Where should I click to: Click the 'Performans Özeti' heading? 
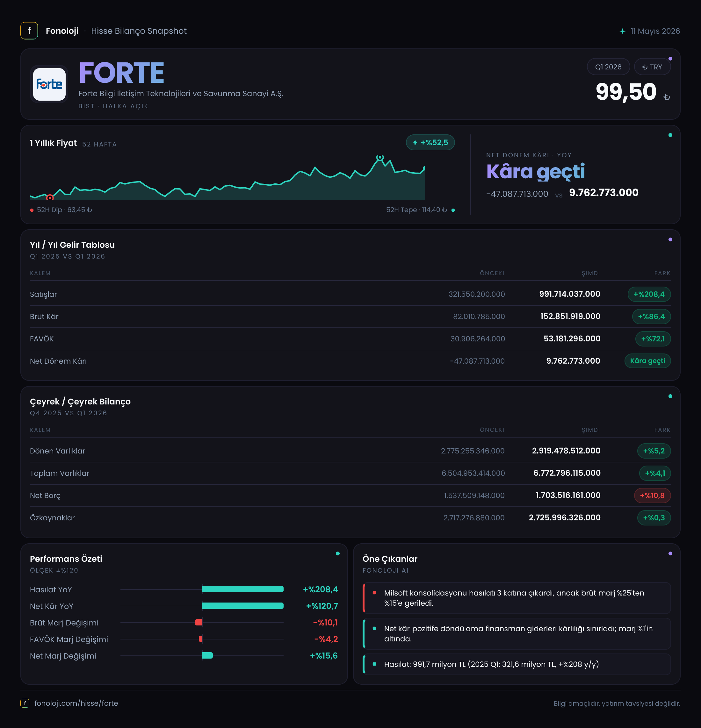click(66, 559)
